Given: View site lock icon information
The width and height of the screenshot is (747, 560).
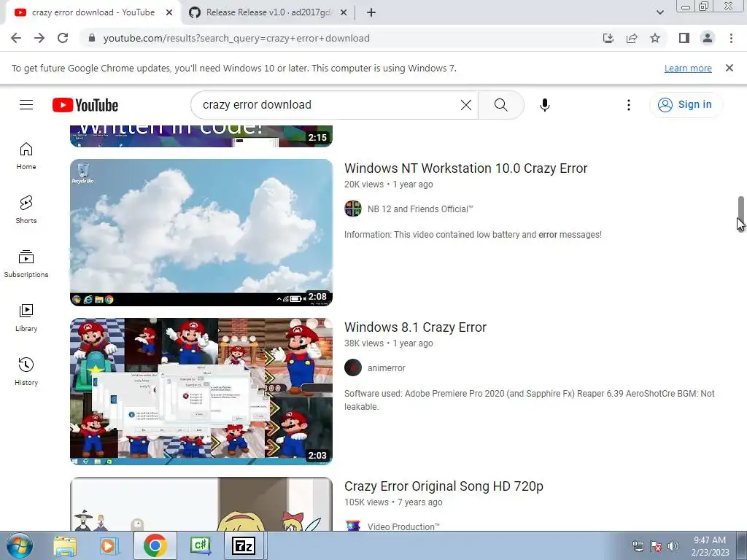Looking at the screenshot, I should tap(92, 38).
